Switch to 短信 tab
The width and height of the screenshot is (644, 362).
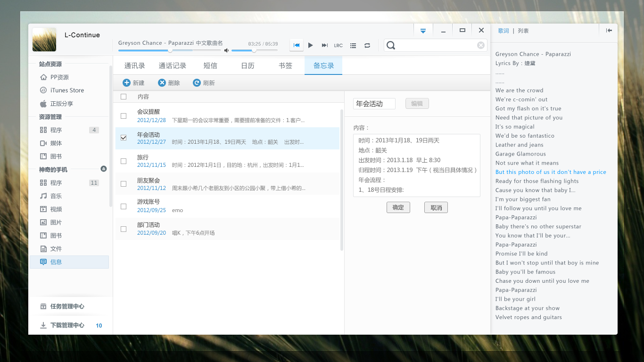[210, 66]
